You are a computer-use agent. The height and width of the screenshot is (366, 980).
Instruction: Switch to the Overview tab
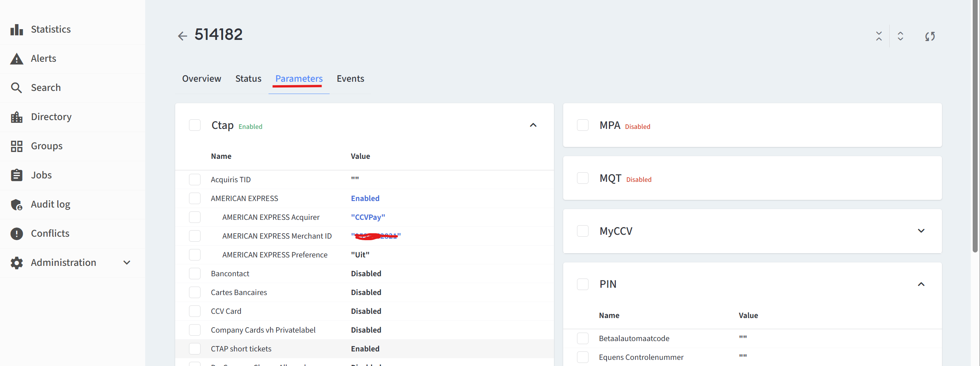point(202,79)
